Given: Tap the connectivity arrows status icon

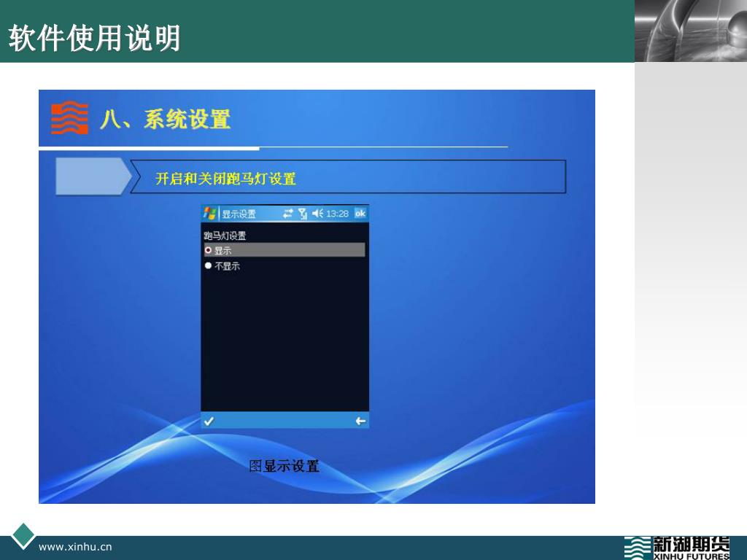Looking at the screenshot, I should point(287,214).
